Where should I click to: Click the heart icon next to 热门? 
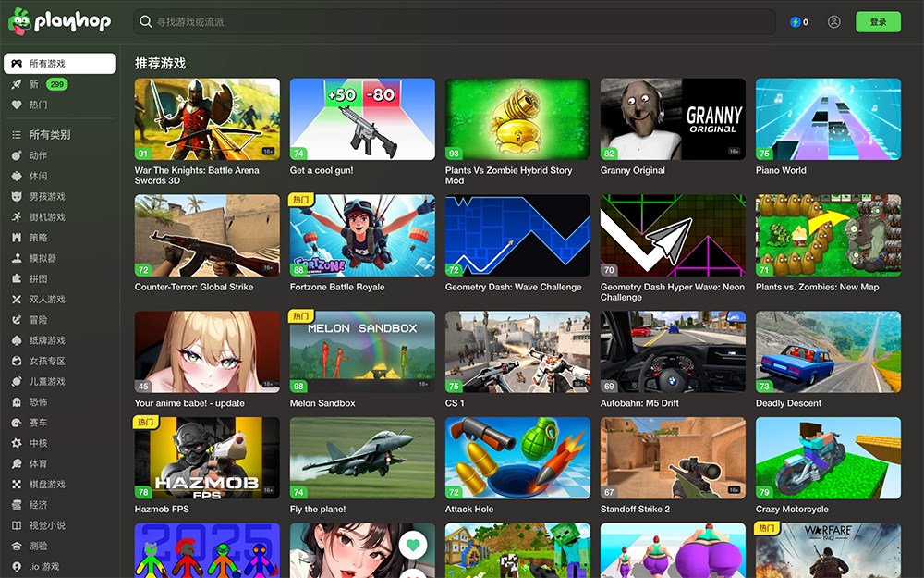17,105
